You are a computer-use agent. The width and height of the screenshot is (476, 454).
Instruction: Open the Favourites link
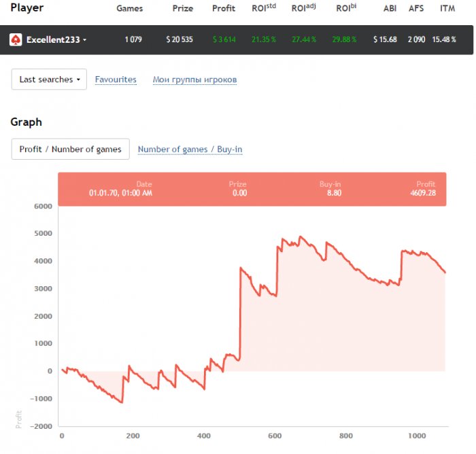[116, 80]
